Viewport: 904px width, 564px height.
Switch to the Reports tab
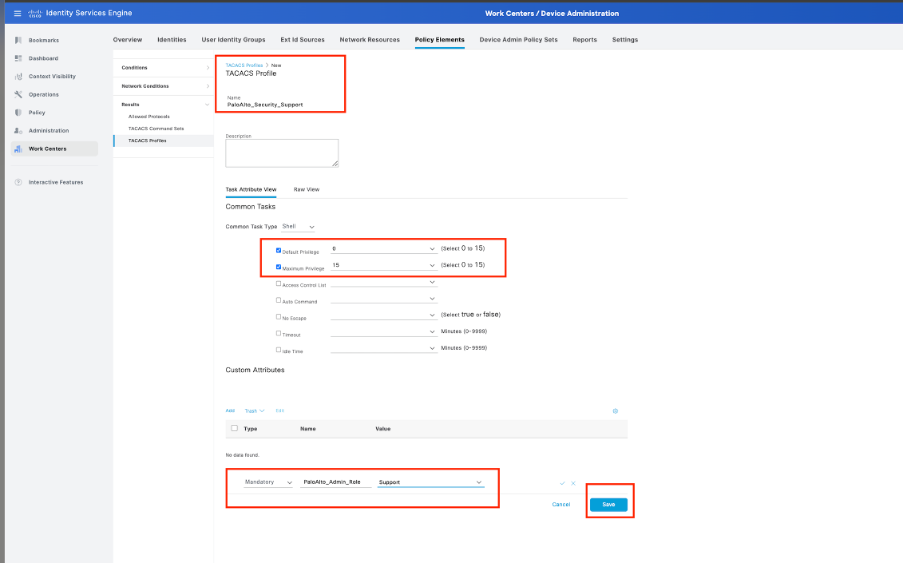(x=585, y=40)
